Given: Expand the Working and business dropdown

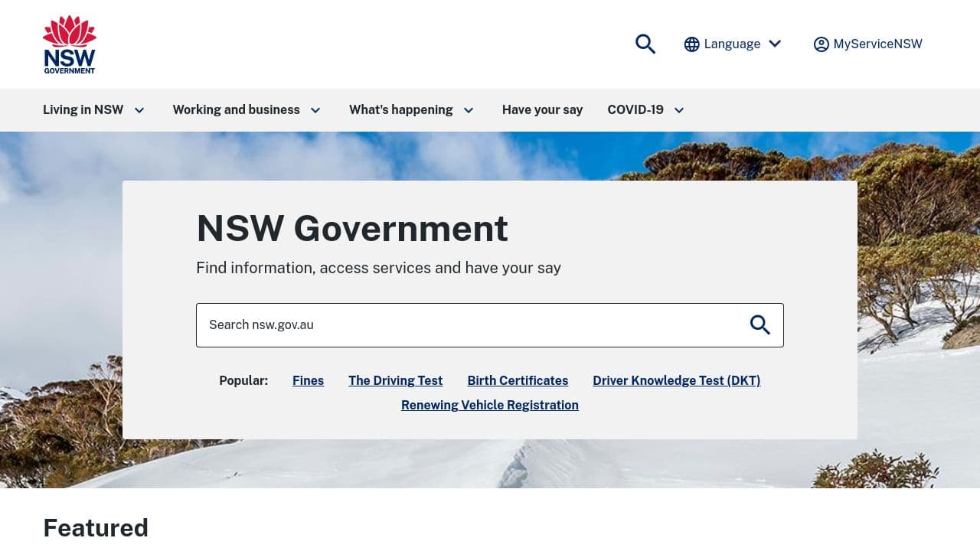Looking at the screenshot, I should click(x=315, y=110).
